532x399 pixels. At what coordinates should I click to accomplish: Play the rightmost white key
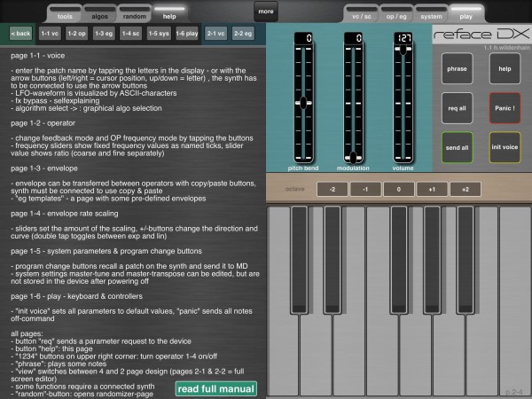[515, 302]
